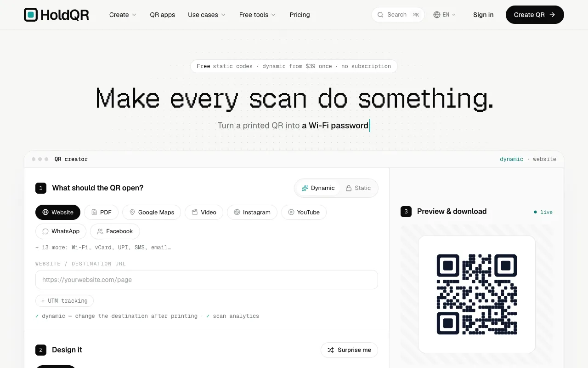Screen dimensions: 588x368
Task: Choose the Google Maps QR type
Action: click(x=152, y=212)
